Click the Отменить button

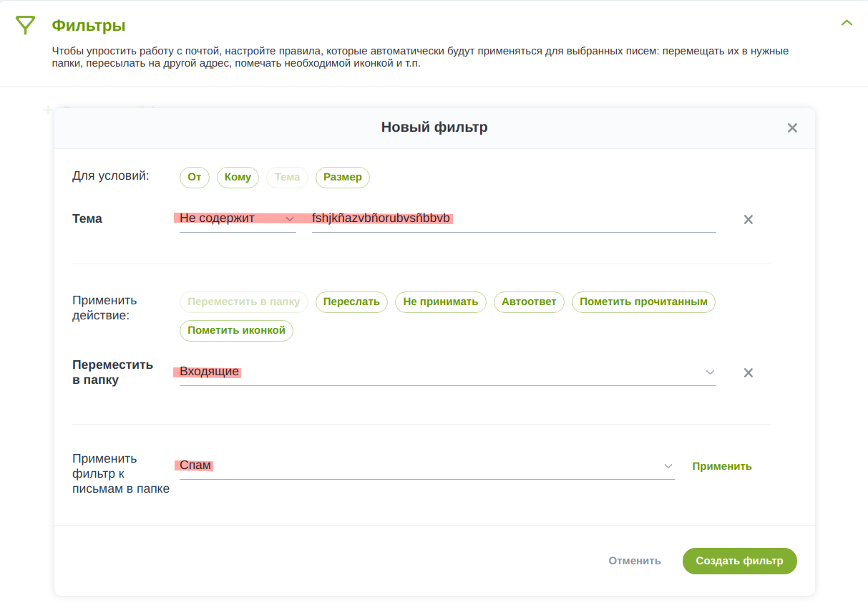[x=635, y=561]
